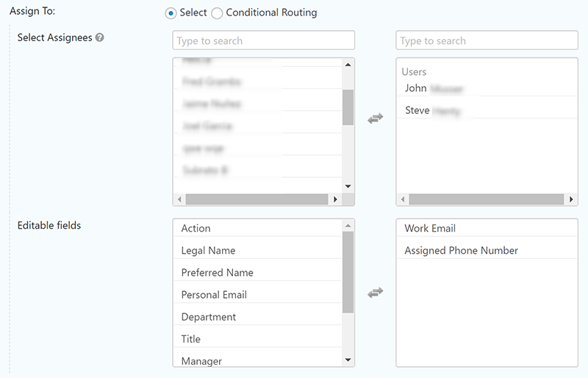Focus the left assignee search box
588x378 pixels.
click(x=263, y=40)
